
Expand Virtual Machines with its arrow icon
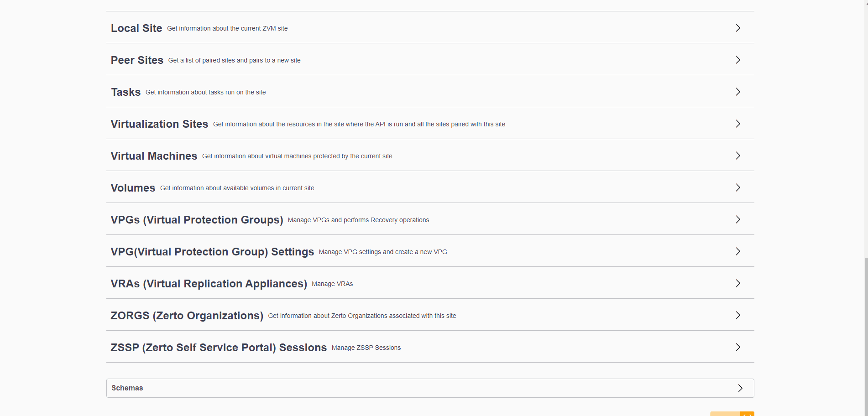[738, 156]
